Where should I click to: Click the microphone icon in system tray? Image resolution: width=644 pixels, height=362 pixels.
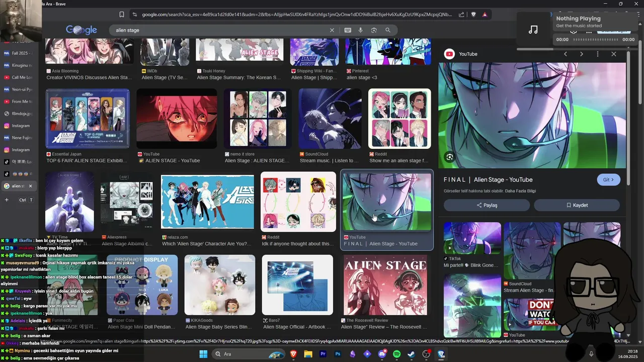[x=591, y=354]
